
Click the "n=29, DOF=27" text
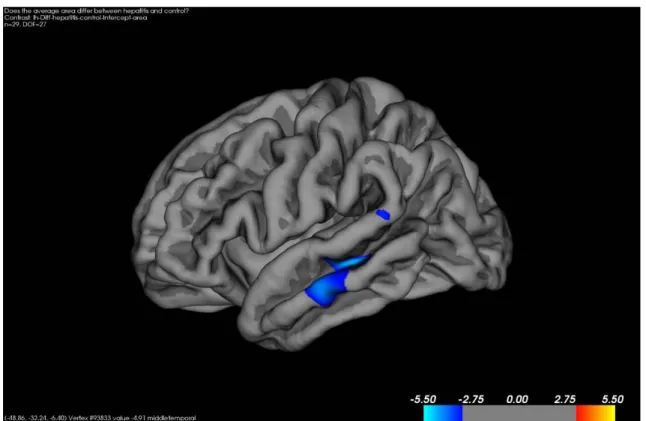[x=25, y=24]
